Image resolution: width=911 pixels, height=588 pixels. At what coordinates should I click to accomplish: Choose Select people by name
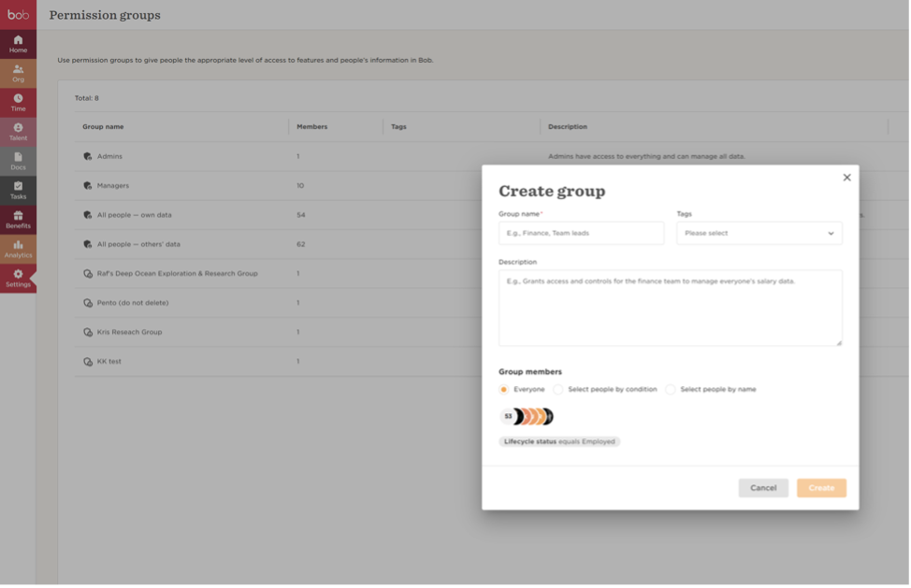[671, 389]
